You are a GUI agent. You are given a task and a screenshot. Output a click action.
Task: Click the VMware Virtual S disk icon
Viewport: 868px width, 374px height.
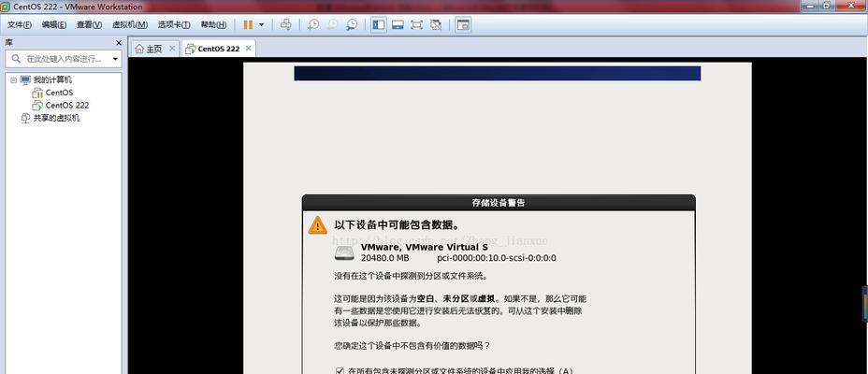pos(344,253)
